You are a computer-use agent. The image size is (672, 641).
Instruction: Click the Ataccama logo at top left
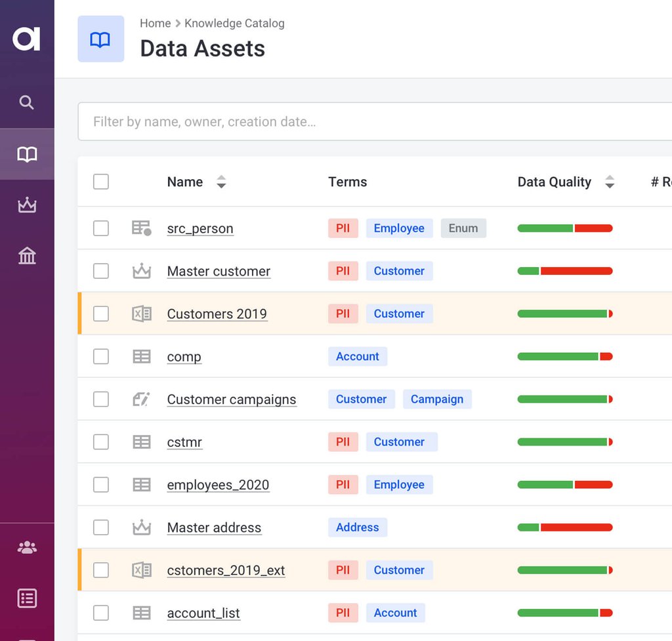click(x=26, y=38)
